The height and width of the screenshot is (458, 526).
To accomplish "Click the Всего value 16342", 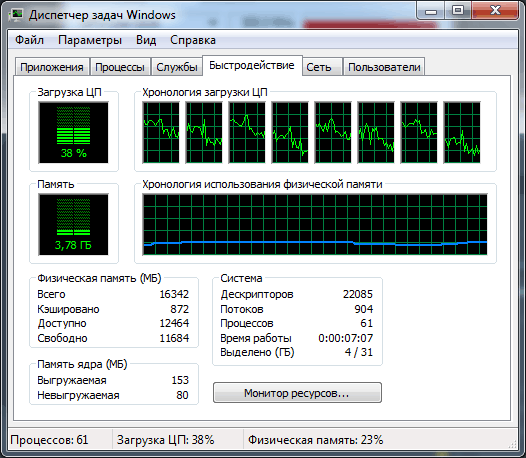I will click(174, 294).
